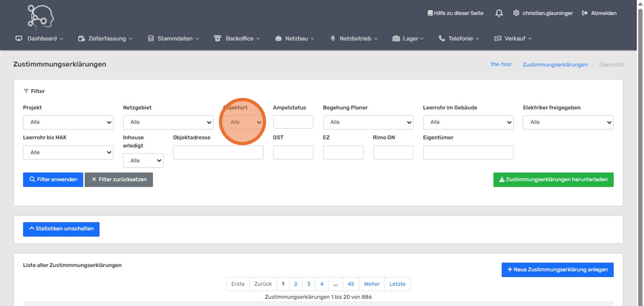Screen dimensions: 644x306
Task: Click Abmelden to log out
Action: (599, 13)
